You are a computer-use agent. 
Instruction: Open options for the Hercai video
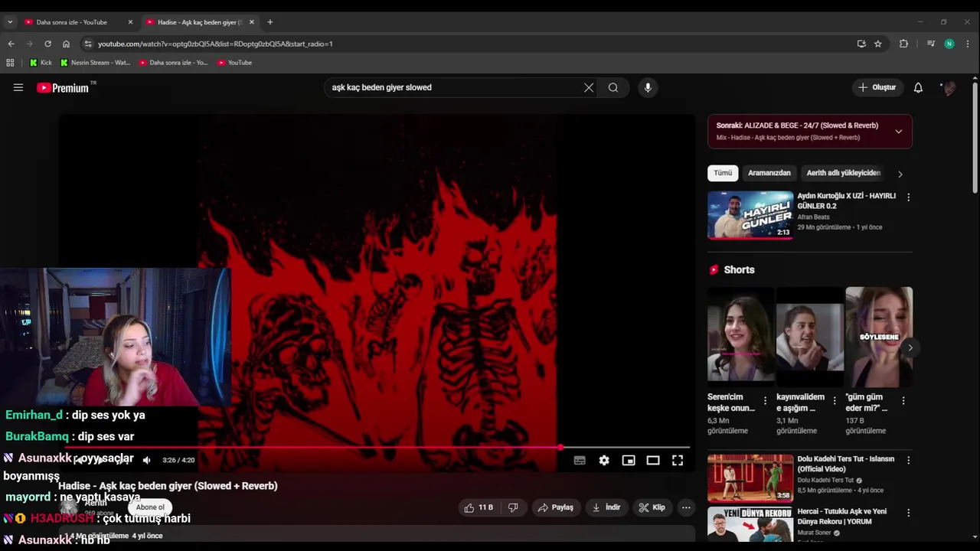click(x=909, y=513)
